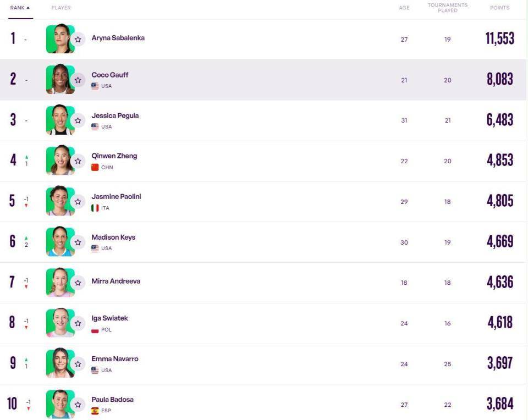Open Aryna Sabalenka's player profile link

(118, 38)
